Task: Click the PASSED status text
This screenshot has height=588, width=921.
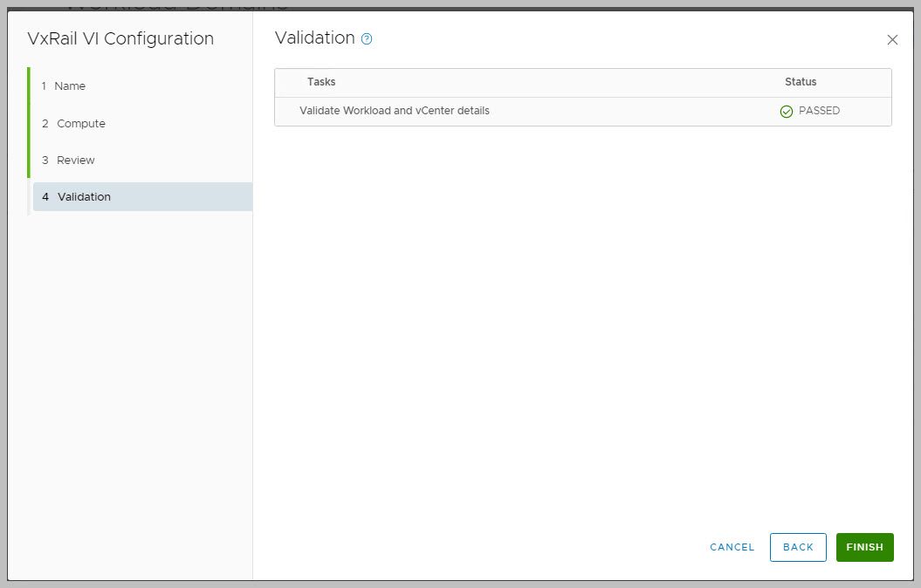Action: [819, 112]
